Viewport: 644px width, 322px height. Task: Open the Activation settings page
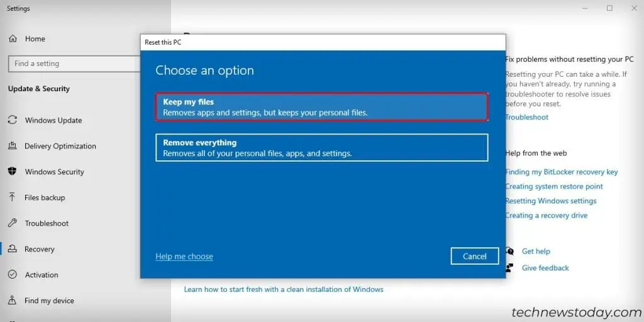tap(41, 275)
